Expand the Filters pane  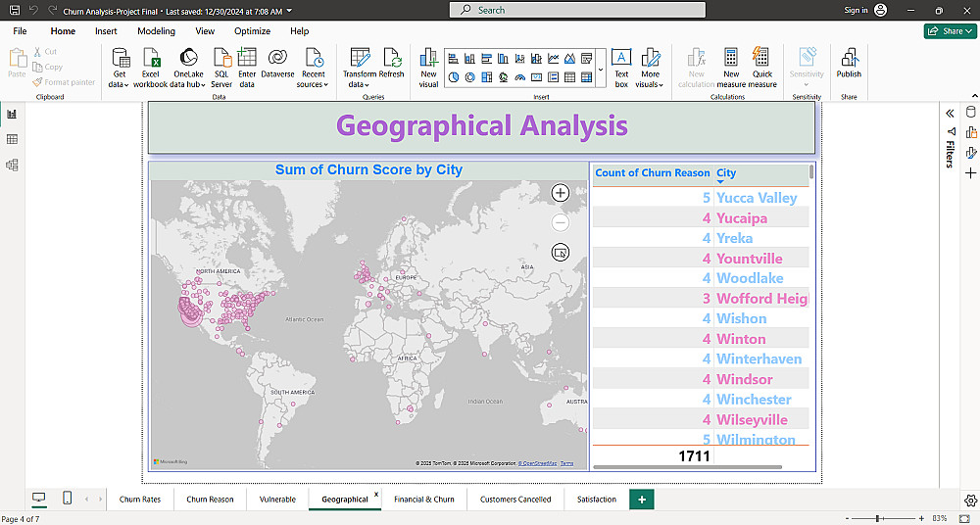click(950, 114)
